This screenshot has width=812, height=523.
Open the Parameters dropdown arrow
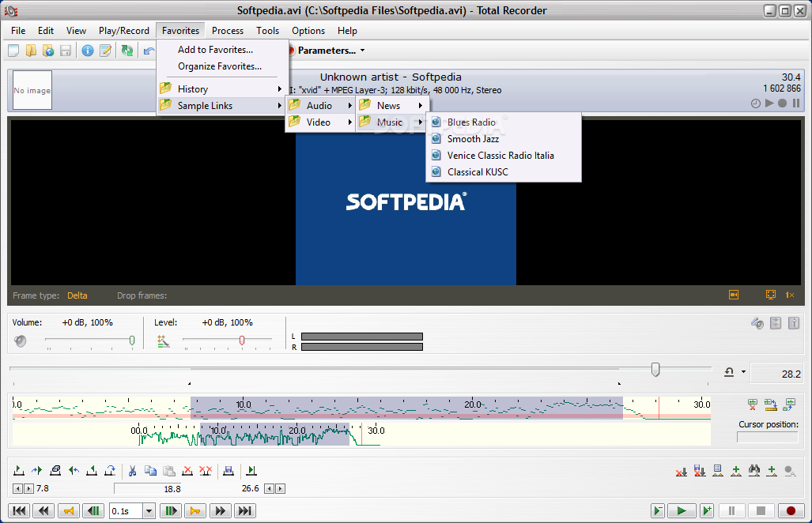pyautogui.click(x=362, y=51)
